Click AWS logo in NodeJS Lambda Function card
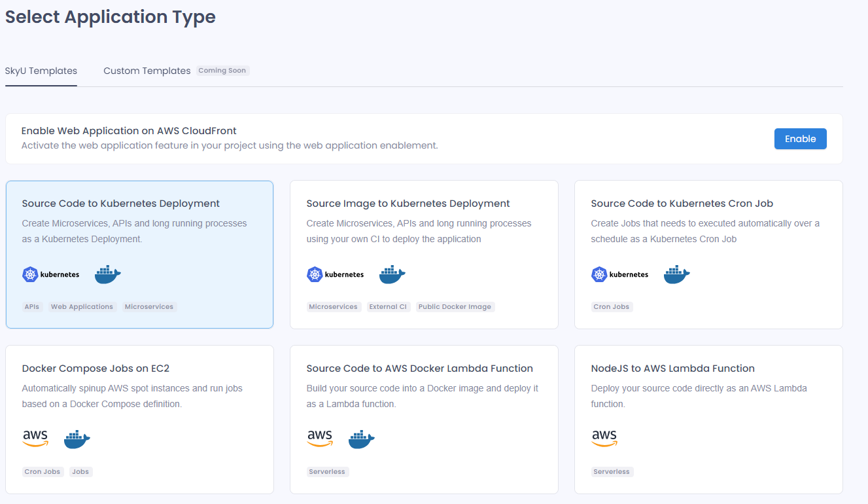Viewport: 868px width, 504px height. [x=604, y=439]
